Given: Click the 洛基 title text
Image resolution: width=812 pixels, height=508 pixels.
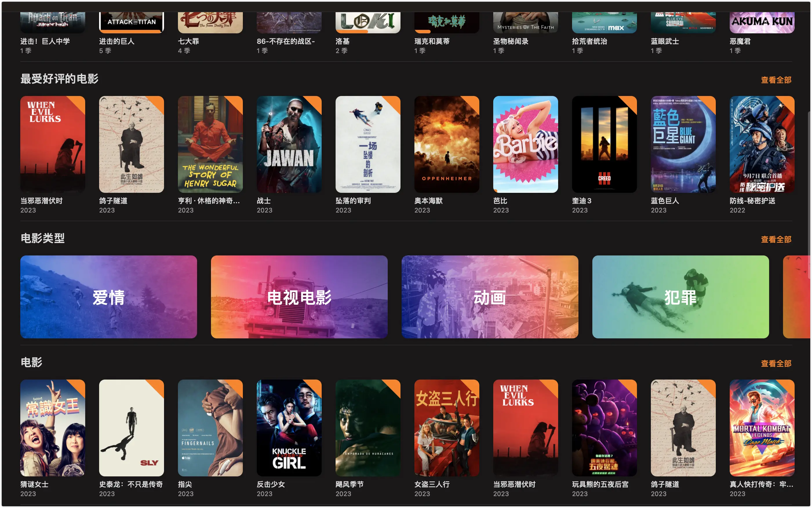Looking at the screenshot, I should click(343, 41).
